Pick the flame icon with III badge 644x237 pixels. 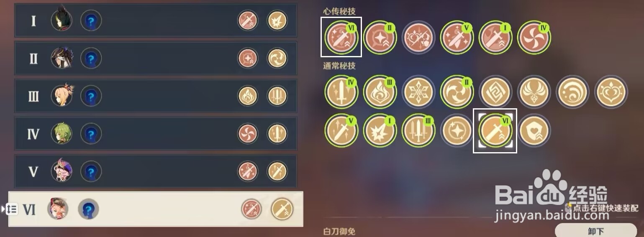click(x=380, y=92)
